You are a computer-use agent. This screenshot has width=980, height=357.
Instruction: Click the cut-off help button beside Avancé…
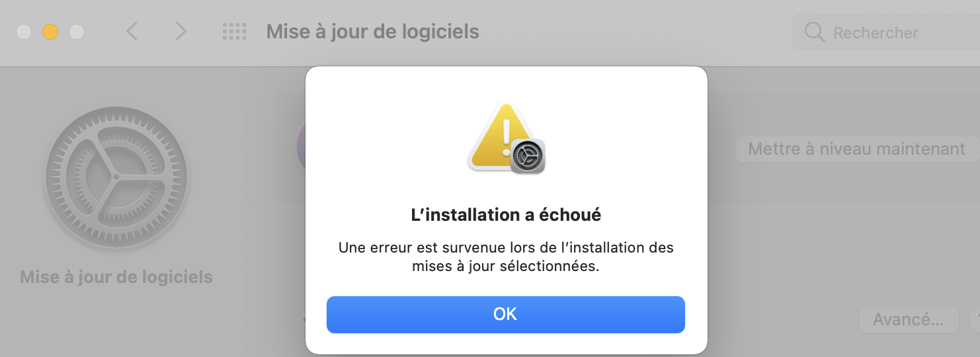click(975, 320)
